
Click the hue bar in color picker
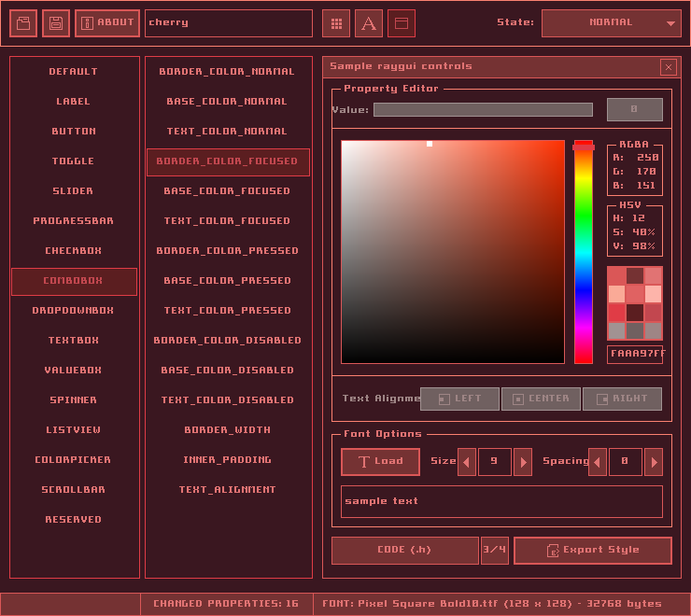584,252
